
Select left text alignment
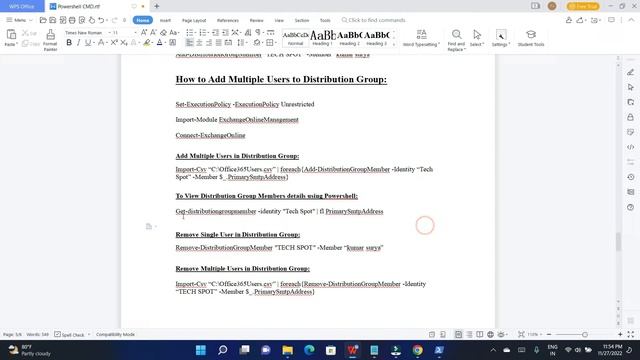[189, 42]
